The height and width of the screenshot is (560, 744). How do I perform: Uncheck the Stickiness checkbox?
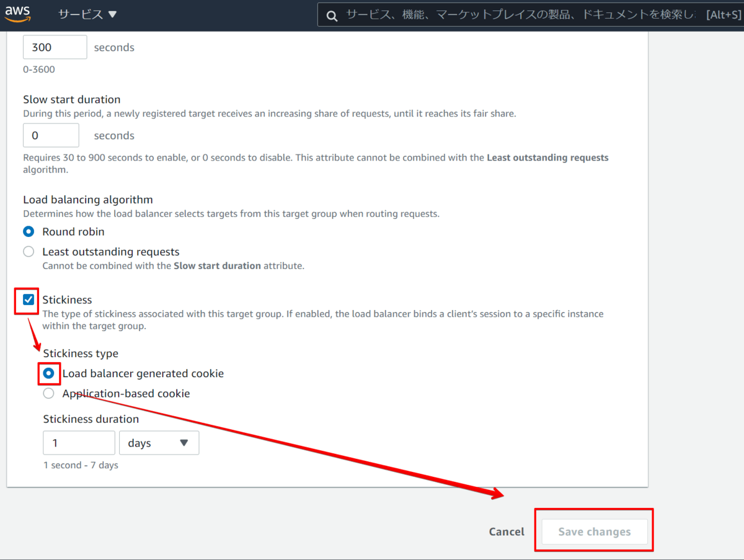pos(29,300)
